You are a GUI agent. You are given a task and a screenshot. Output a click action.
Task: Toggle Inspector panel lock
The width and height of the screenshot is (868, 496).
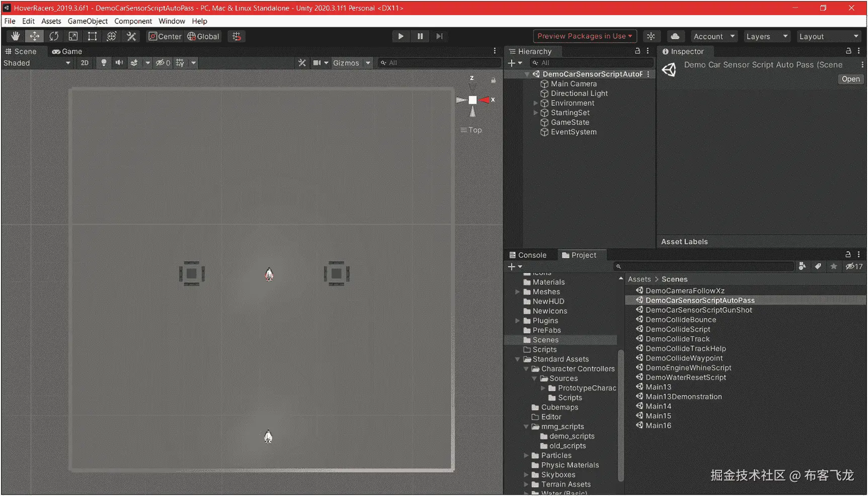[x=848, y=51]
